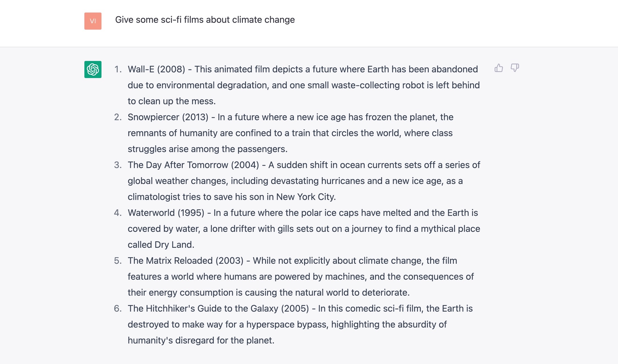Click the Waterworld (1995) film title

coord(166,213)
